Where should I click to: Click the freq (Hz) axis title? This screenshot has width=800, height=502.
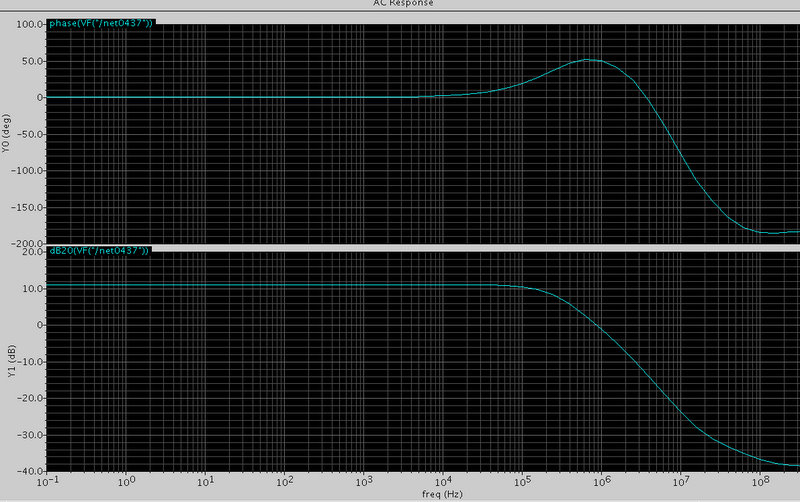[x=442, y=494]
